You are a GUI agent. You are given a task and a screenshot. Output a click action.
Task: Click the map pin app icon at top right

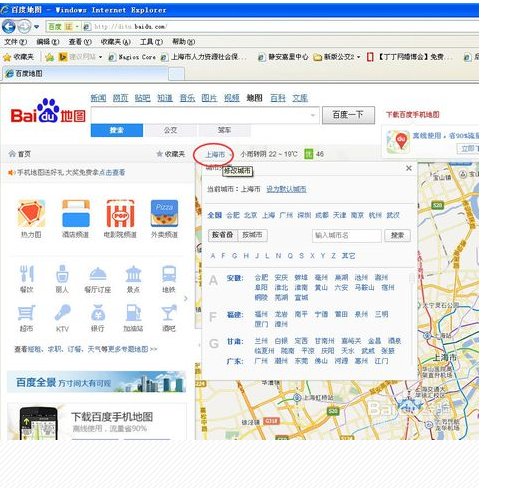point(398,141)
